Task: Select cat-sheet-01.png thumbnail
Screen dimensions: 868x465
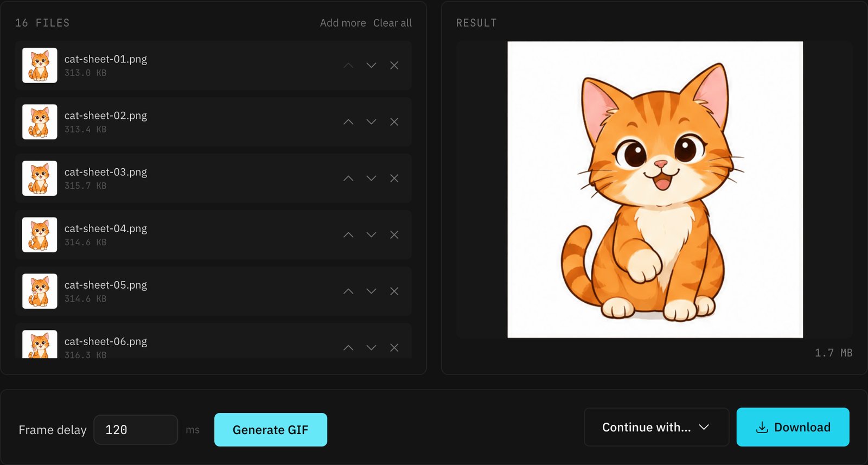Action: click(x=40, y=65)
